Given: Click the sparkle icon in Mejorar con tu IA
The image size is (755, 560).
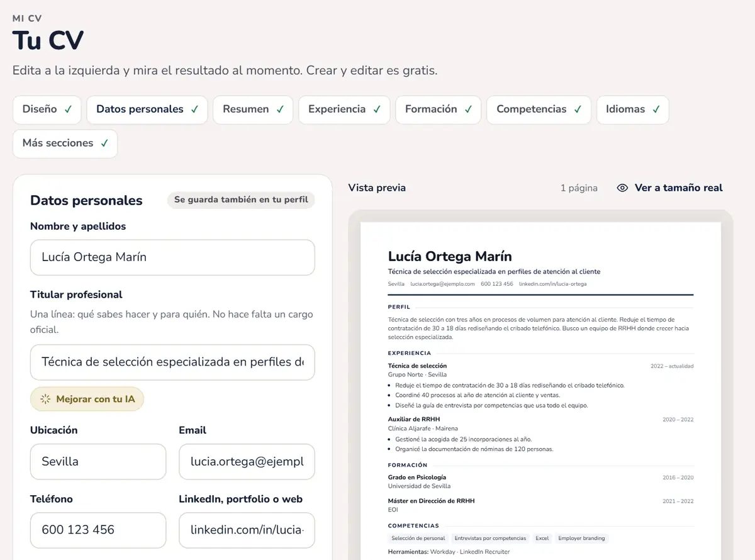Looking at the screenshot, I should (x=45, y=399).
